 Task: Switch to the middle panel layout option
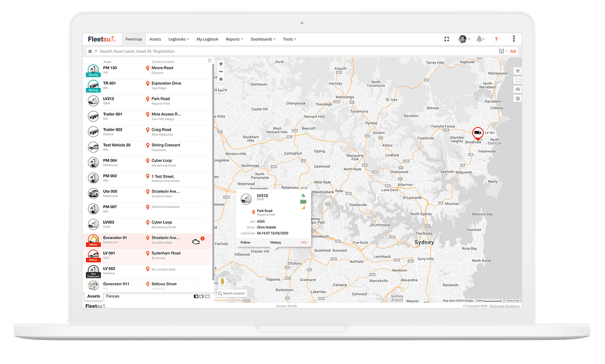(202, 297)
